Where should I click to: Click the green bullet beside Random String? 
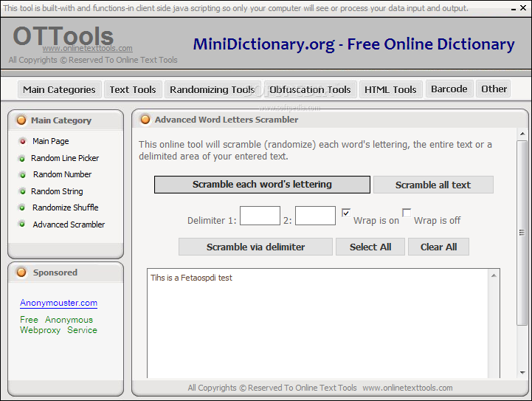tap(22, 191)
